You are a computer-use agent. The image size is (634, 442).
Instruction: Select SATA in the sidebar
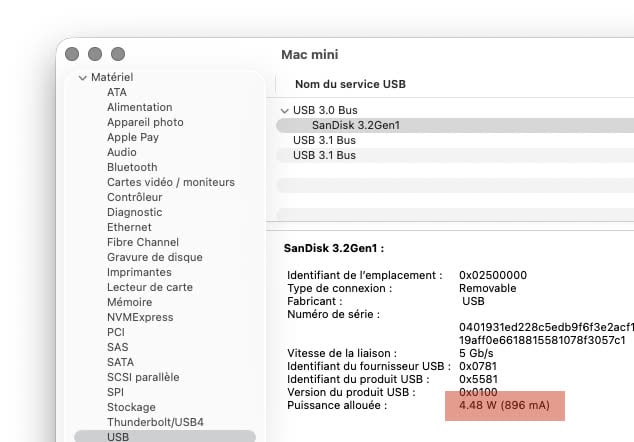tap(120, 362)
